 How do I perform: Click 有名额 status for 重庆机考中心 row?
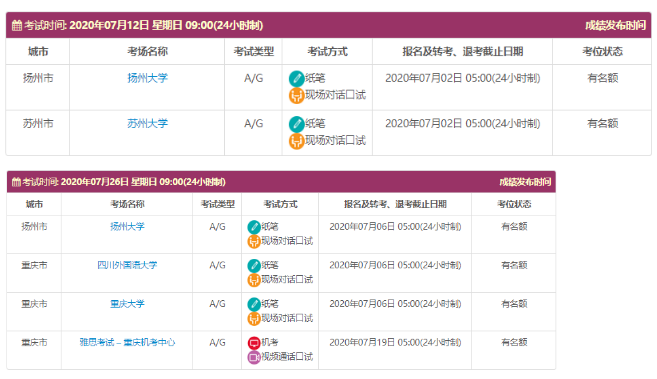point(514,342)
